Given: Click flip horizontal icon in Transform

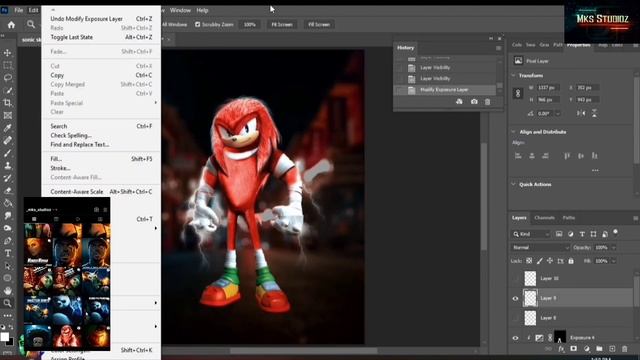Looking at the screenshot, I should pyautogui.click(x=581, y=113).
